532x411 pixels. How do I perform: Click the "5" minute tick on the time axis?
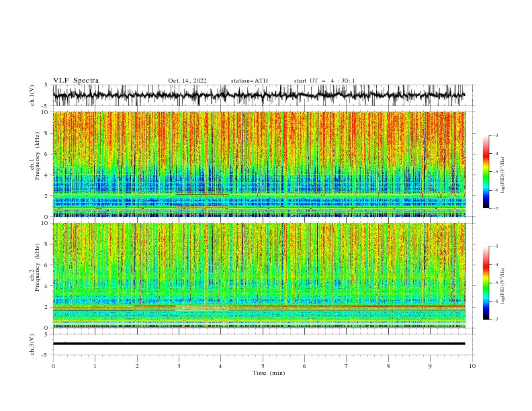263,366
